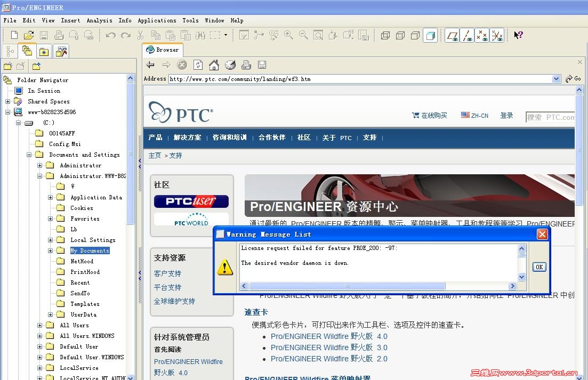Reload the browser page with refresh icon
Image resolution: width=588 pixels, height=380 pixels.
(198, 65)
